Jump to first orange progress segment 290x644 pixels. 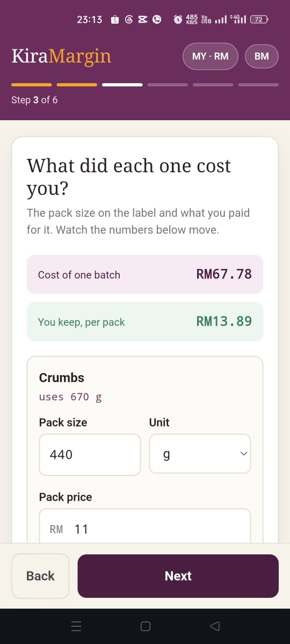click(32, 84)
